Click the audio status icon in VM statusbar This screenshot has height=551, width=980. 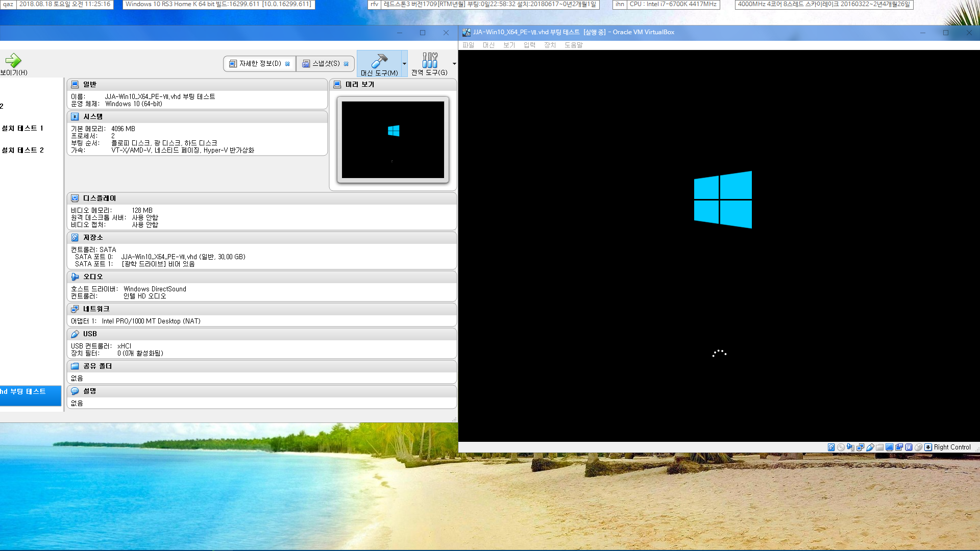[850, 447]
